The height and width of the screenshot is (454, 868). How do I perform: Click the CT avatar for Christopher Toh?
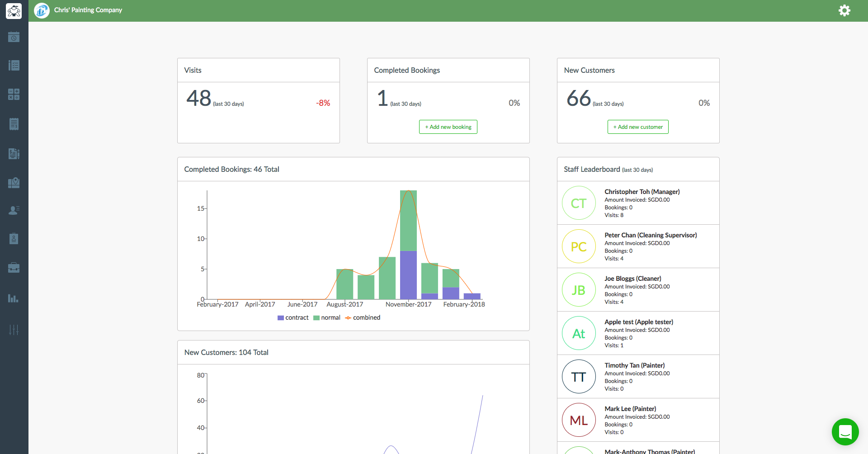click(x=579, y=203)
